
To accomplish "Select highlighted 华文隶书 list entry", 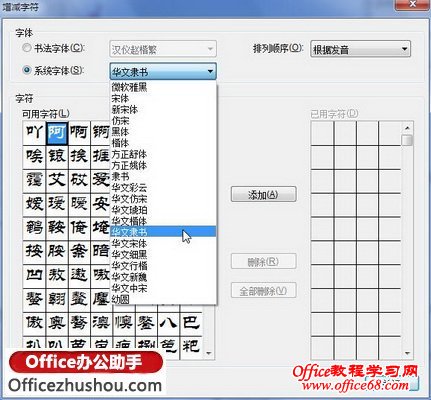I will coord(163,232).
